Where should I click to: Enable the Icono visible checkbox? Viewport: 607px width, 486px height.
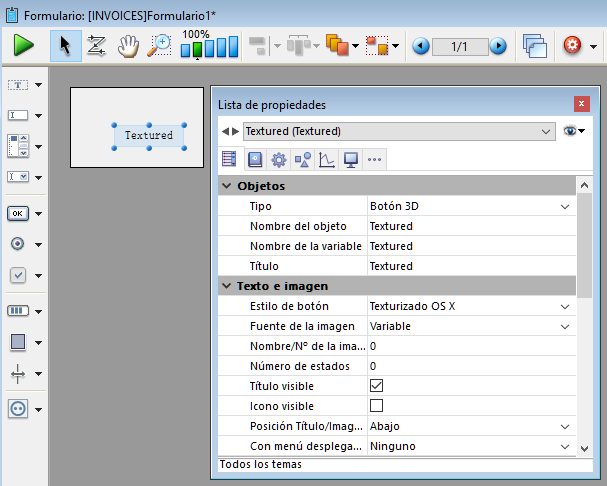(377, 406)
